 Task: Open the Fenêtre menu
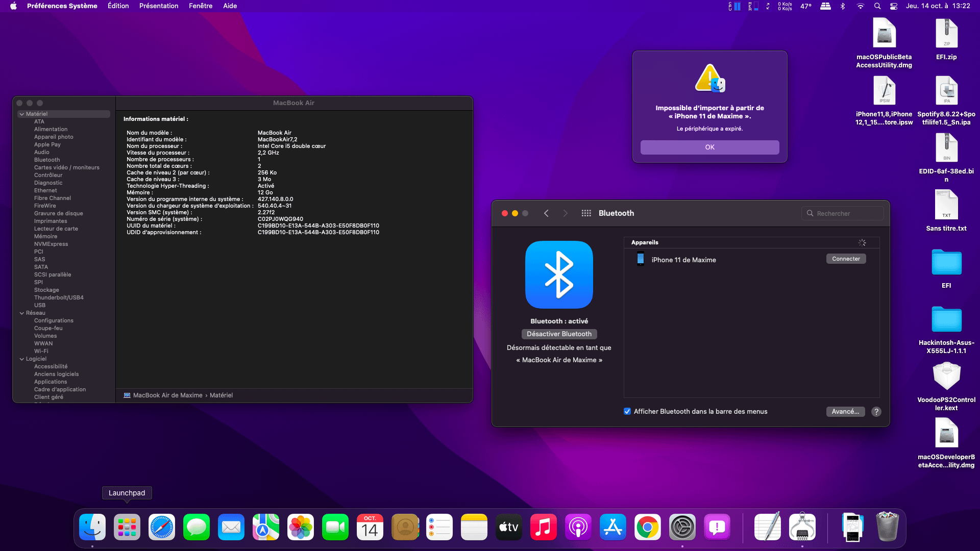pos(201,6)
